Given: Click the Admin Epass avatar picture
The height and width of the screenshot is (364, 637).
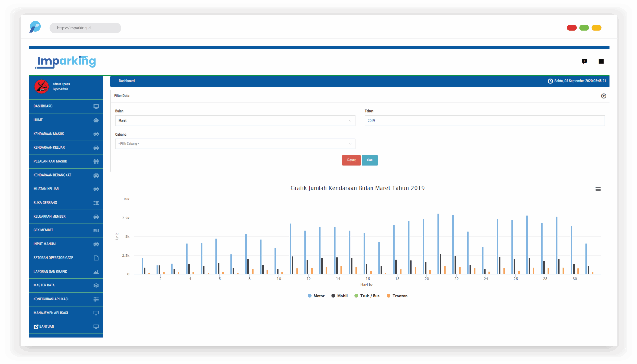Looking at the screenshot, I should 41,87.
